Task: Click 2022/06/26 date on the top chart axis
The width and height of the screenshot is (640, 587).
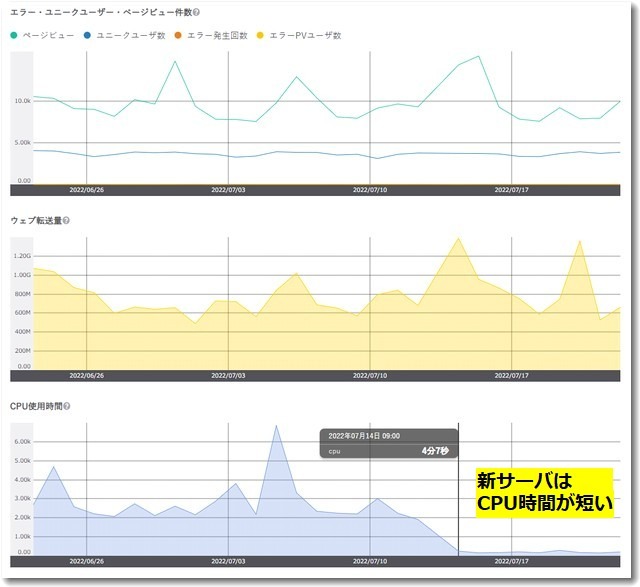Action: 87,188
